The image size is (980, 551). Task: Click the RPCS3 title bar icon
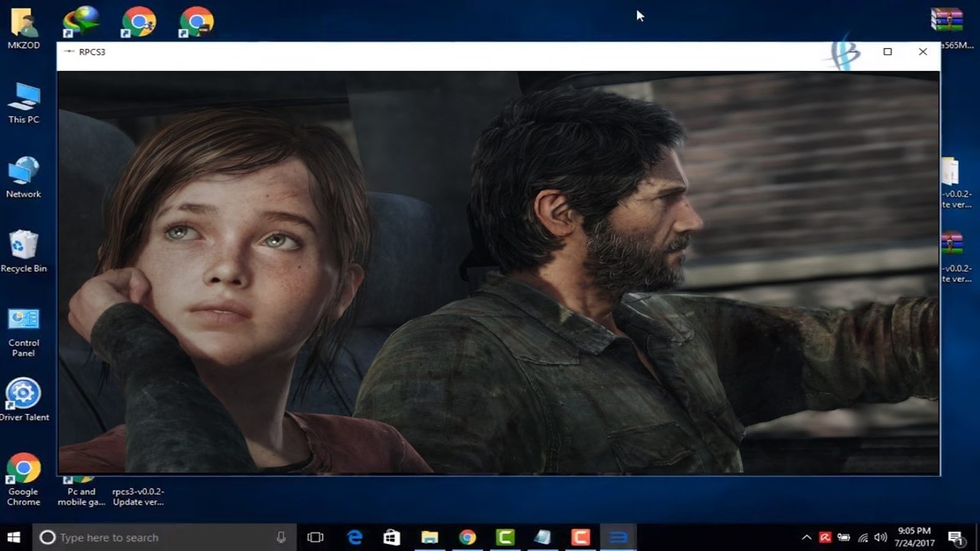pos(69,52)
